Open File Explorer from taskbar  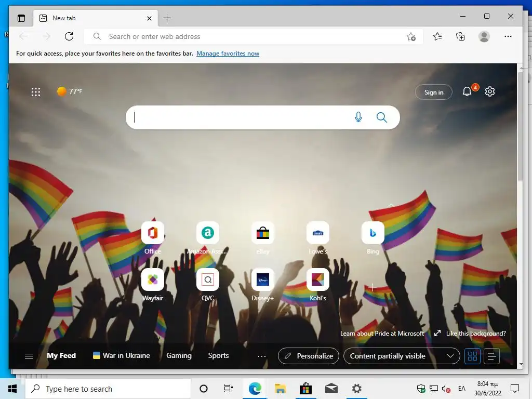(280, 389)
